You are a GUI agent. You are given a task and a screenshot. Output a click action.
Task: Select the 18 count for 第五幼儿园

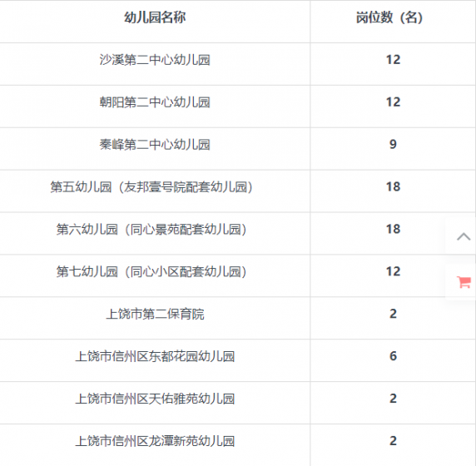click(393, 186)
